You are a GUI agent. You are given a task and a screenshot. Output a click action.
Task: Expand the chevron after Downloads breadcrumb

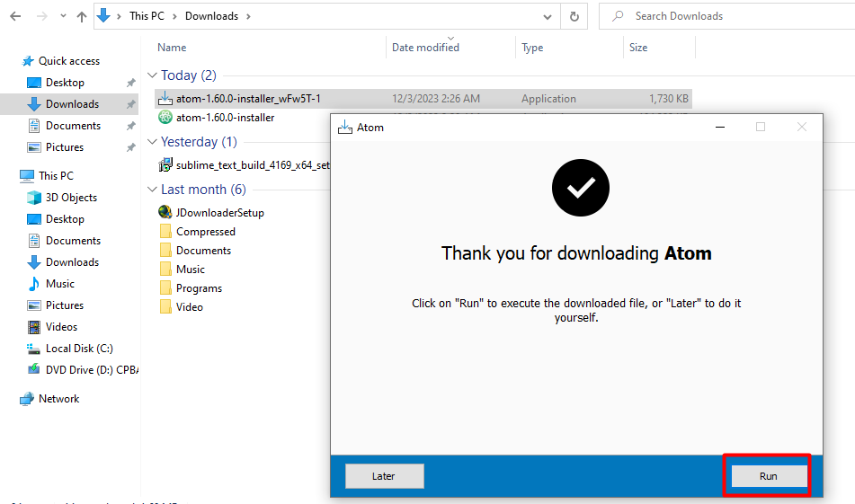point(248,16)
